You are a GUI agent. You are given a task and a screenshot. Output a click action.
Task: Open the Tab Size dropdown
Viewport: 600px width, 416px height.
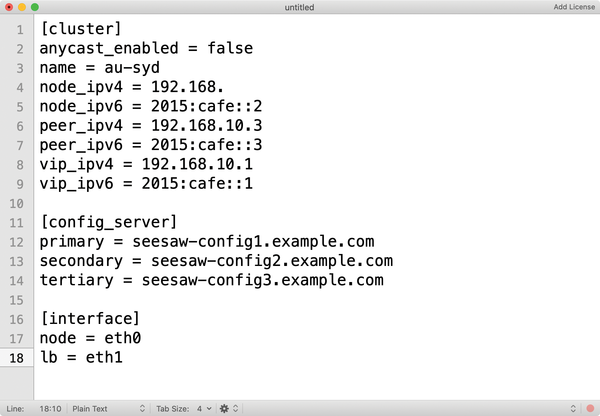184,408
